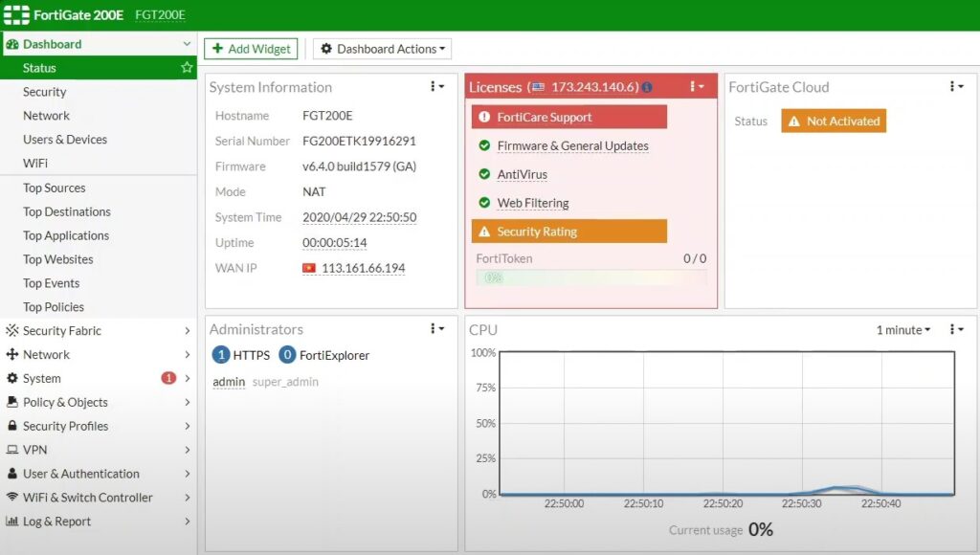Viewport: 980px width, 555px height.
Task: Click the HTTPS session count badge
Action: coord(221,355)
